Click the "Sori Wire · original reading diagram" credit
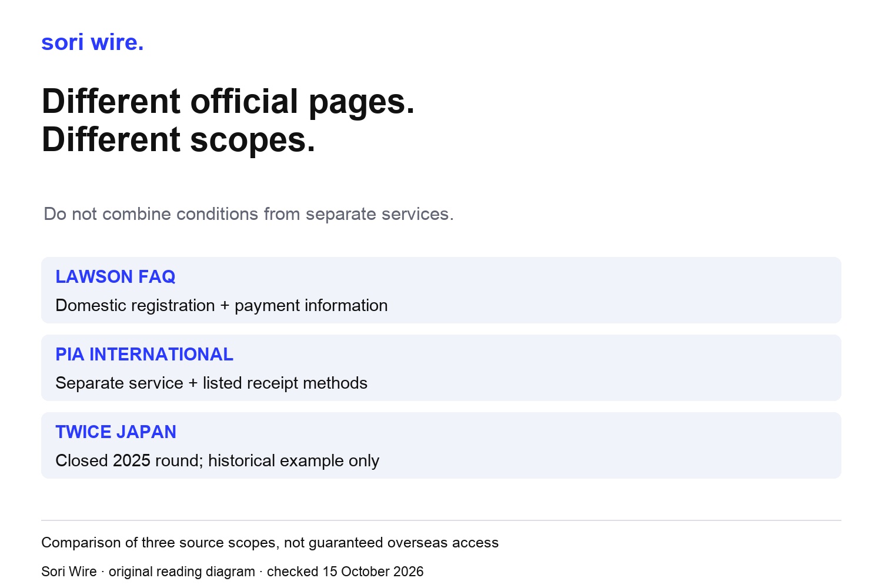The width and height of the screenshot is (882, 588). (232, 572)
